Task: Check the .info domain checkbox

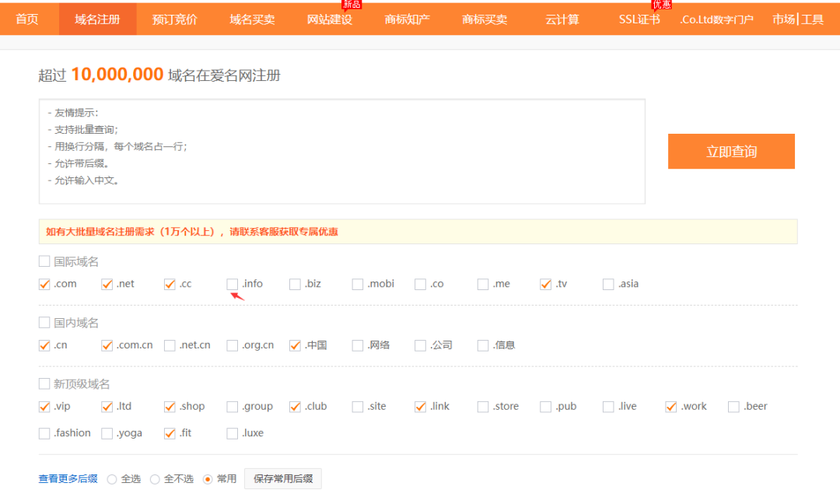Action: (x=233, y=285)
